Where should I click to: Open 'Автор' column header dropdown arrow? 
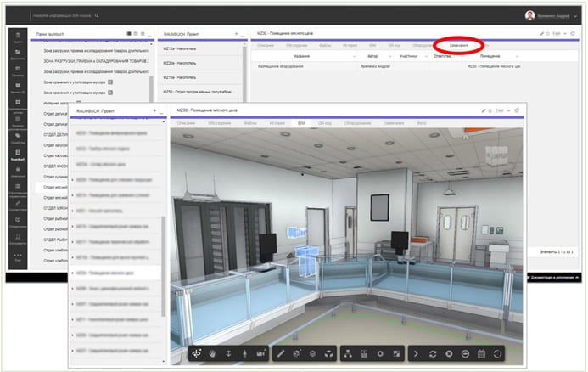390,56
